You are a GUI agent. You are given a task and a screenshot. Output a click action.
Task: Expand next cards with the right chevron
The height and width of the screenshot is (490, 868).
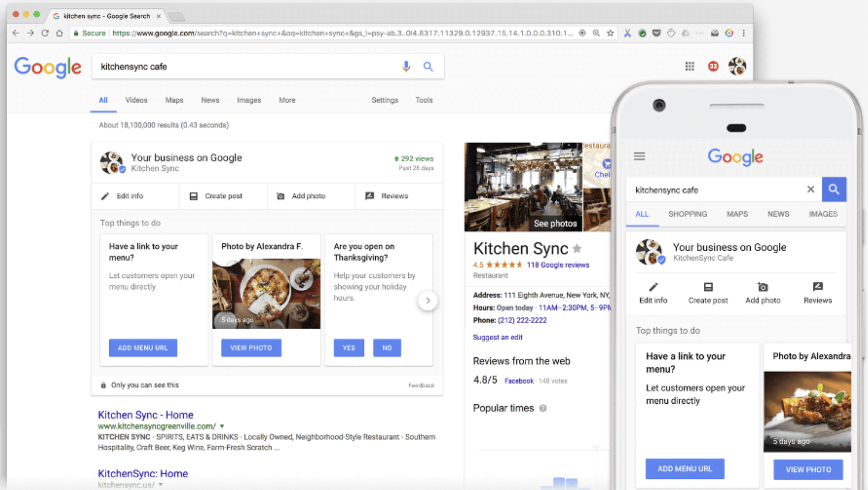(x=427, y=301)
